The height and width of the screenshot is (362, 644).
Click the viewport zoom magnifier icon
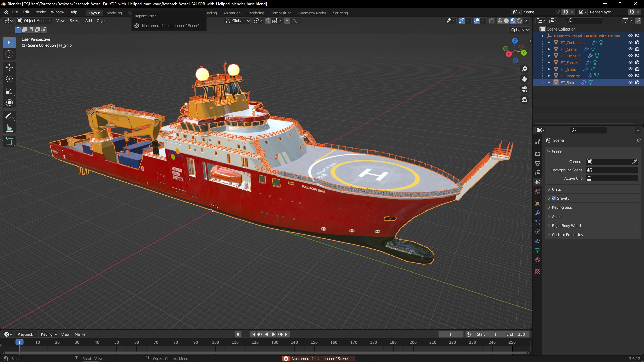coord(524,69)
